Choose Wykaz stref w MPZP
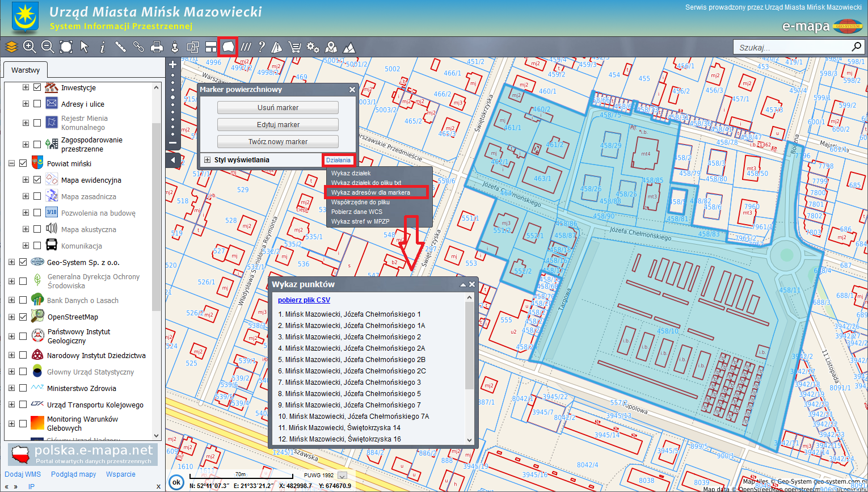This screenshot has width=868, height=492. (360, 221)
